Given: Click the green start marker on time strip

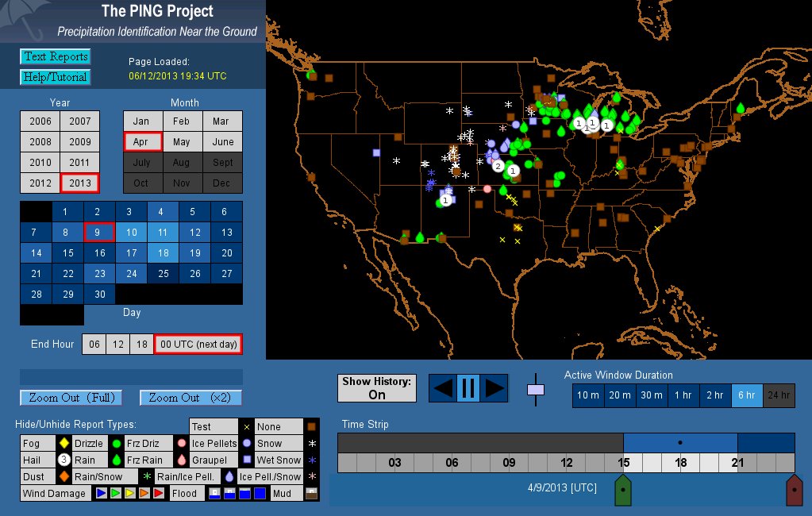Looking at the screenshot, I should 624,491.
